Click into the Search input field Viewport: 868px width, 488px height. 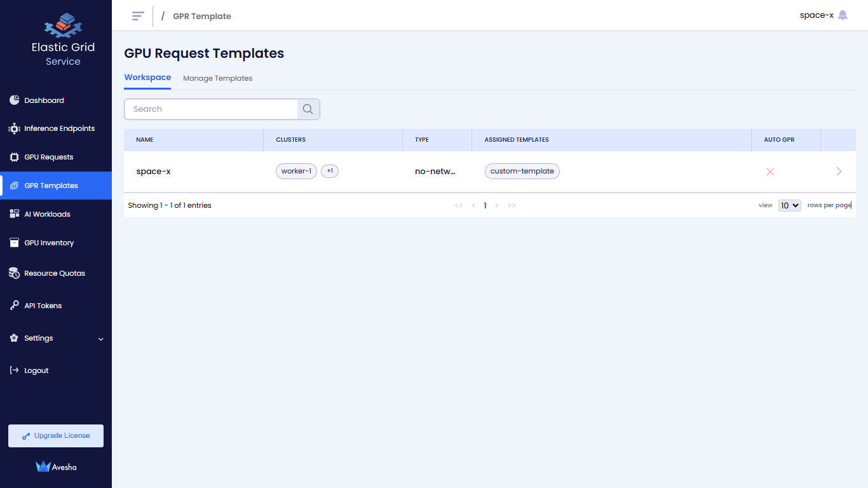211,109
